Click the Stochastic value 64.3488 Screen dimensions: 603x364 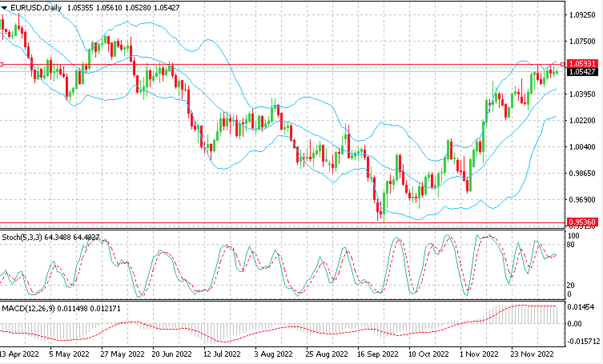[x=57, y=237]
